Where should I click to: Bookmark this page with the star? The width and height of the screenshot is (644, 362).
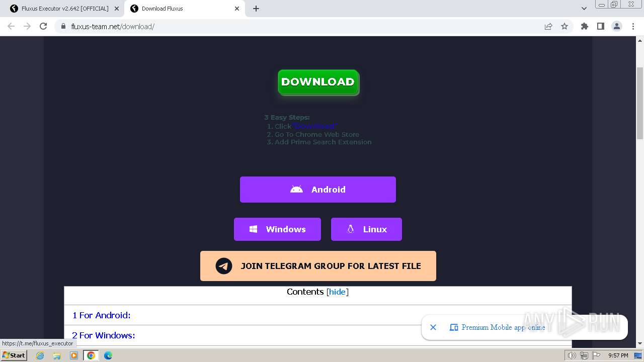click(x=565, y=26)
